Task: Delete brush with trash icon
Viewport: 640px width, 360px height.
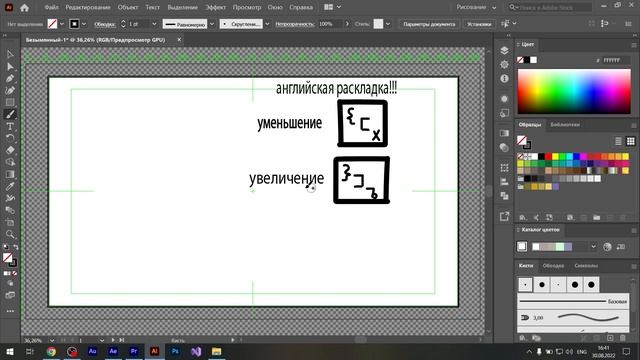Action: (623, 338)
